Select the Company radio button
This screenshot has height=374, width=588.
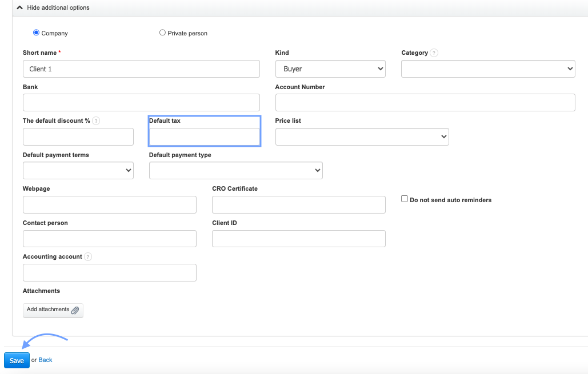[37, 33]
